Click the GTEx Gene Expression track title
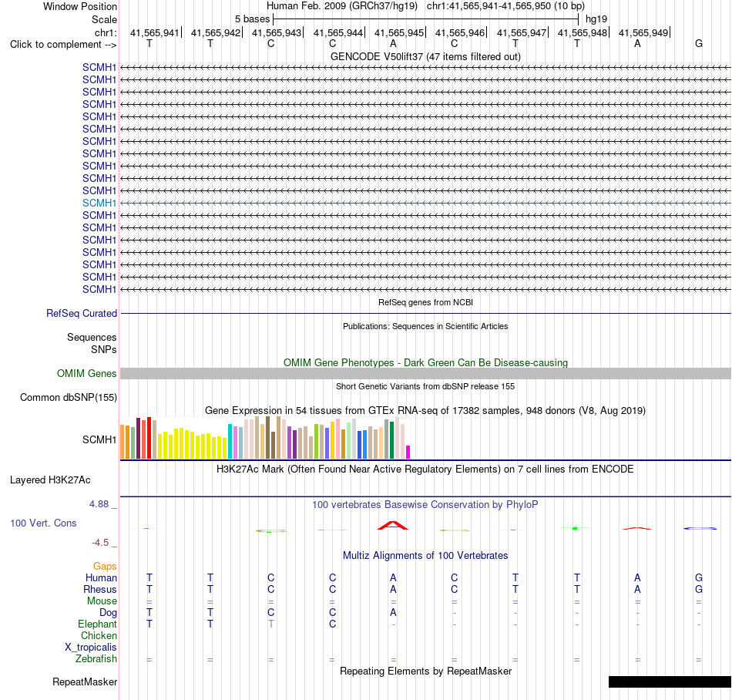The width and height of the screenshot is (732, 700). tap(425, 410)
